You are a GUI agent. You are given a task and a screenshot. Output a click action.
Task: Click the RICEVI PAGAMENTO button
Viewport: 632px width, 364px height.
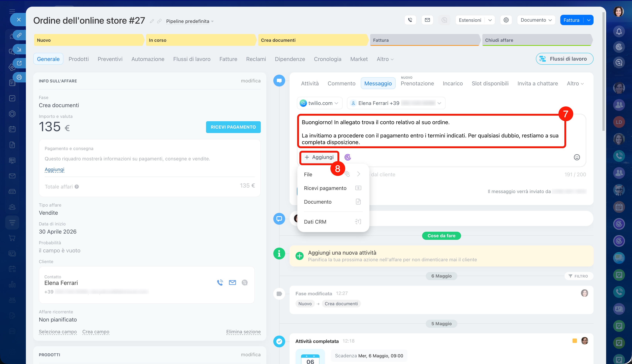tap(233, 127)
